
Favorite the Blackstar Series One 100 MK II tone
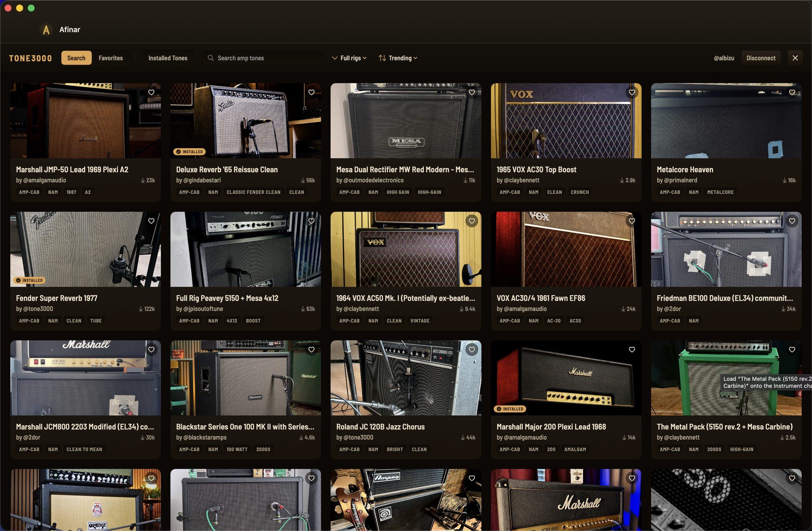311,349
